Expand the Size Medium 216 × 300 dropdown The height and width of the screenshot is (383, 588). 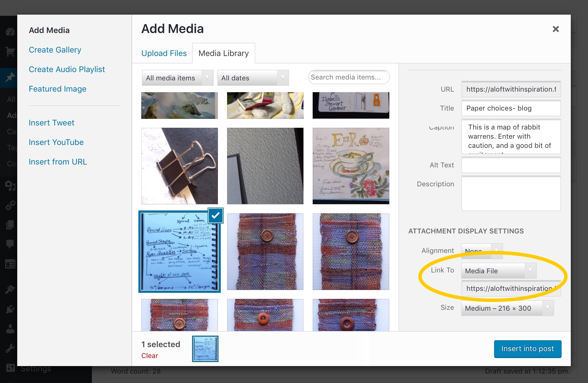(507, 308)
